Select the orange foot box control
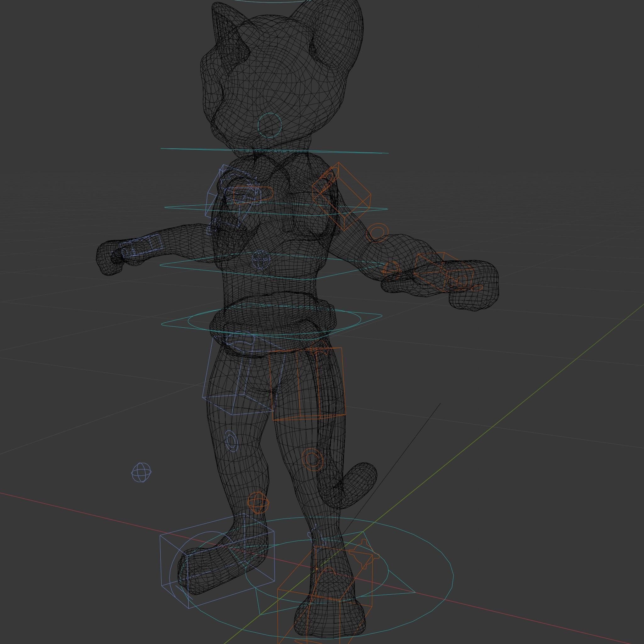Image resolution: width=644 pixels, height=644 pixels. click(325, 595)
